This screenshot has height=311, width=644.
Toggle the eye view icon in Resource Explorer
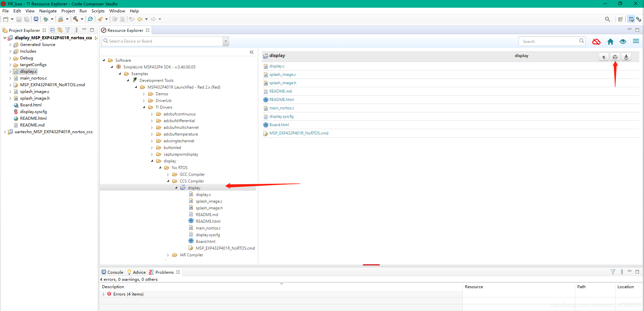623,42
